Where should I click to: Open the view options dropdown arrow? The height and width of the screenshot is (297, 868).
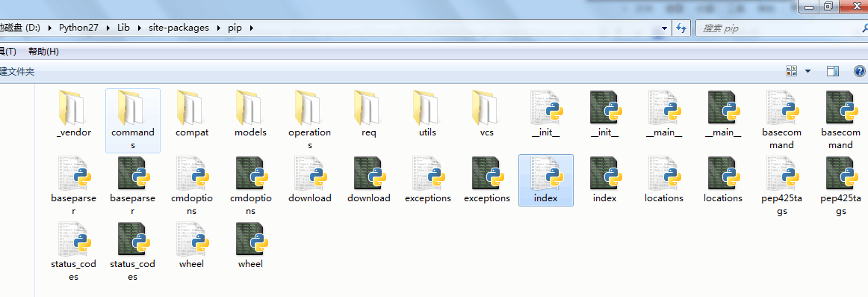pyautogui.click(x=807, y=71)
